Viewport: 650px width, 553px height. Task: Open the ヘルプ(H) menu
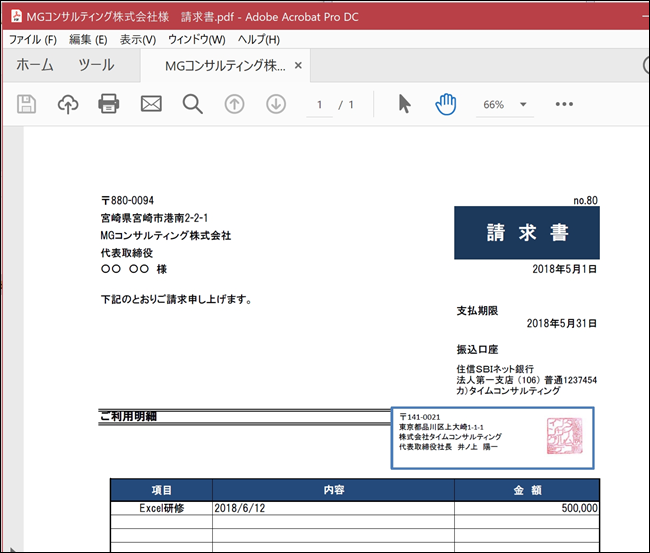(x=259, y=40)
